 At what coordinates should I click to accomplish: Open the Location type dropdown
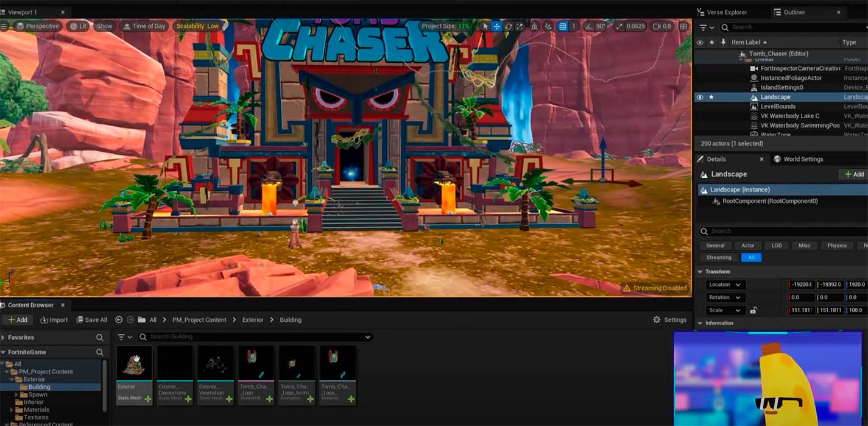tap(725, 285)
